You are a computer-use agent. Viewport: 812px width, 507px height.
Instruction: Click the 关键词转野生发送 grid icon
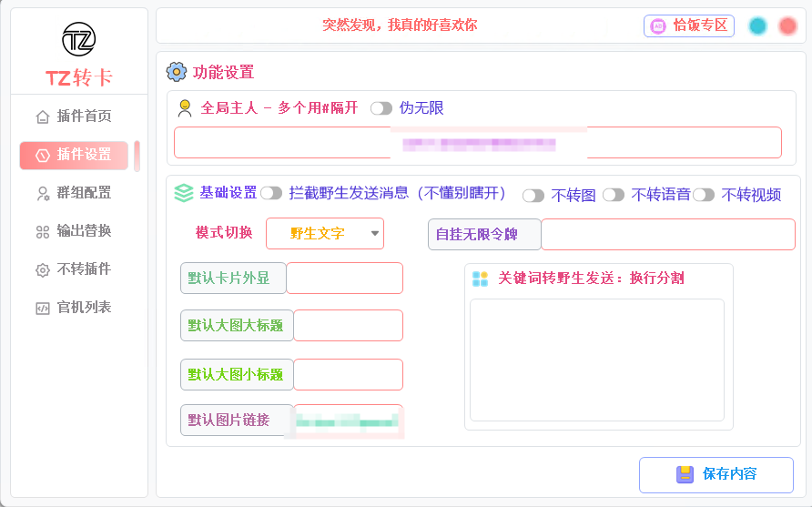click(x=480, y=279)
